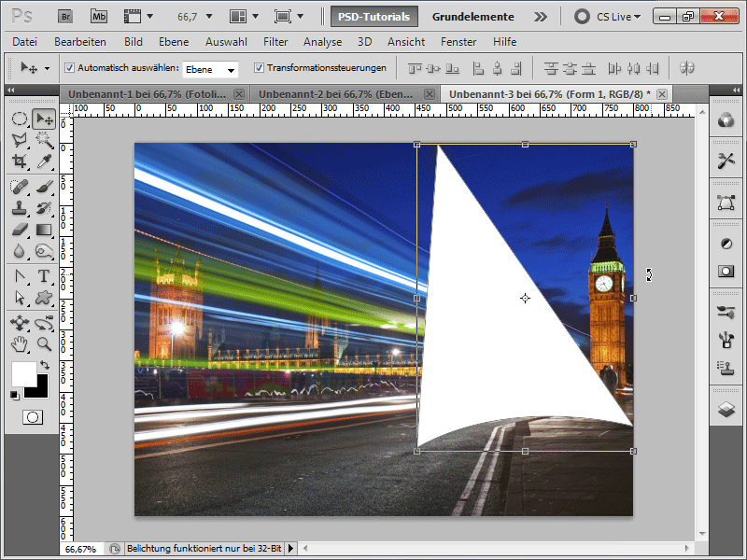Launch Mini Bridge from top bar
The width and height of the screenshot is (747, 560).
tap(99, 17)
